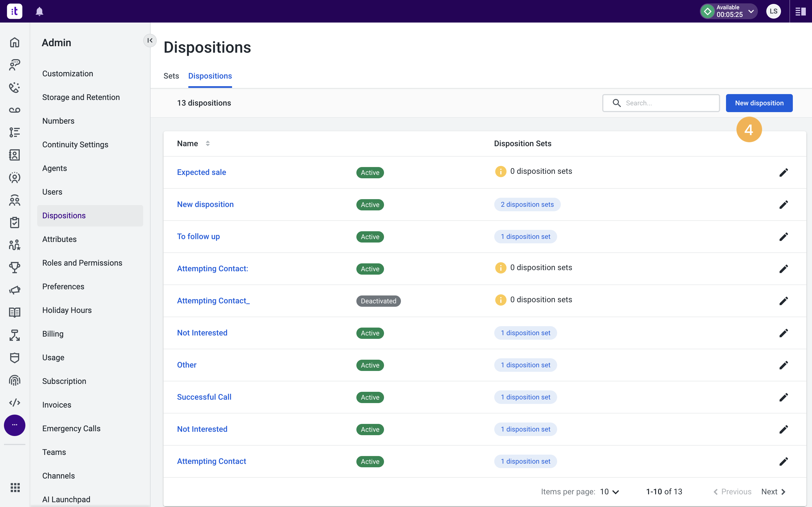Click the search dispositions input field
Viewport: 812px width, 507px height.
pyautogui.click(x=661, y=103)
